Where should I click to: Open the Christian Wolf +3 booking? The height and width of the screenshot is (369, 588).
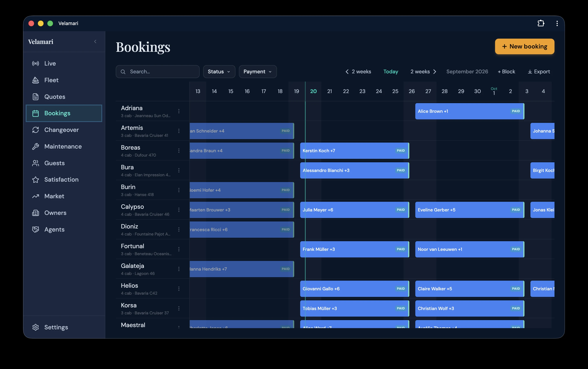click(470, 308)
